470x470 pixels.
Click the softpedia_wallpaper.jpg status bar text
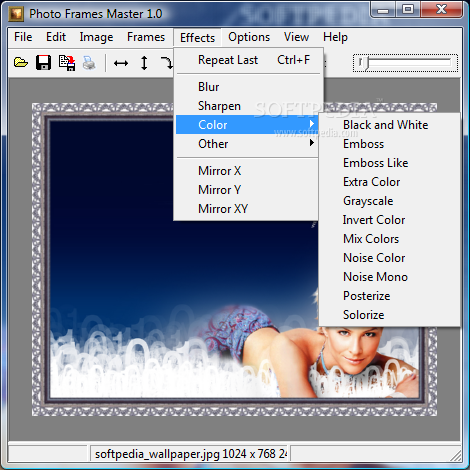pos(191,454)
